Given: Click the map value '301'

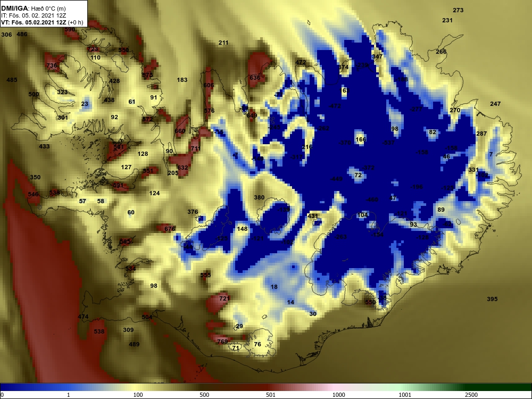Looking at the screenshot, I should click(x=62, y=118).
